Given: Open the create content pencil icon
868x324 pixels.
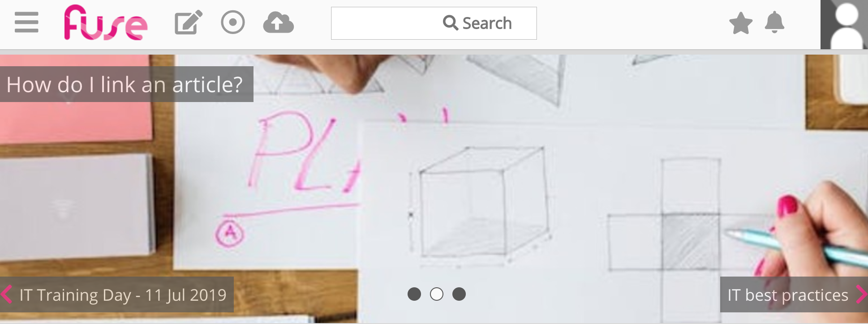Looking at the screenshot, I should click(188, 22).
